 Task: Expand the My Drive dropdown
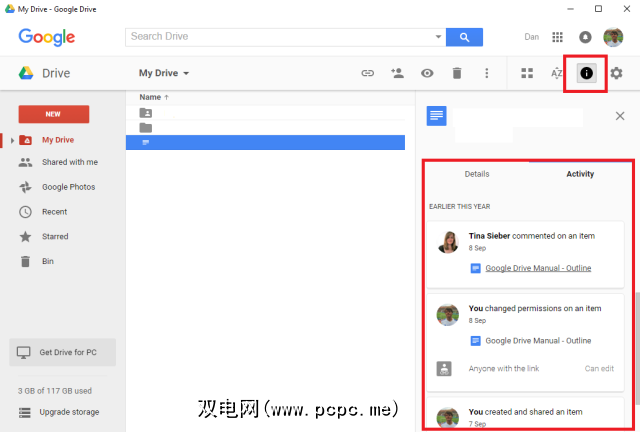[164, 73]
